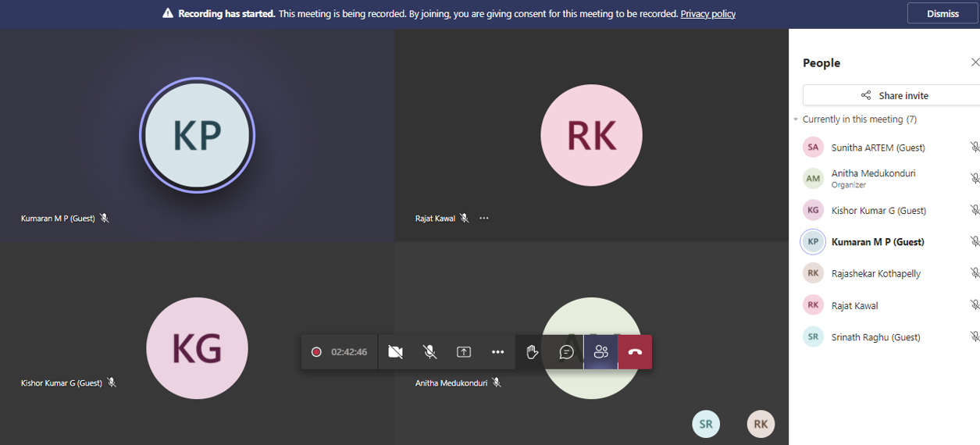Click the large KG avatar video tile

(x=197, y=348)
